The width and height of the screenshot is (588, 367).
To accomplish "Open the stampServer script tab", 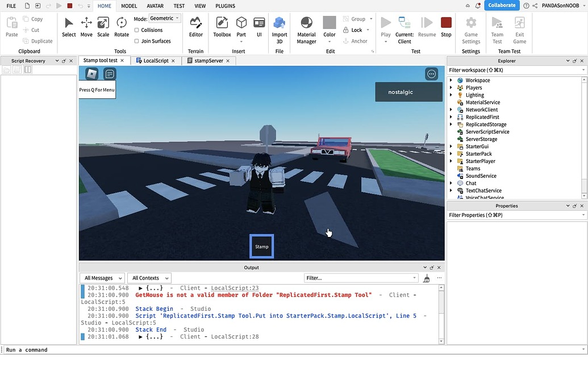I will click(207, 59).
